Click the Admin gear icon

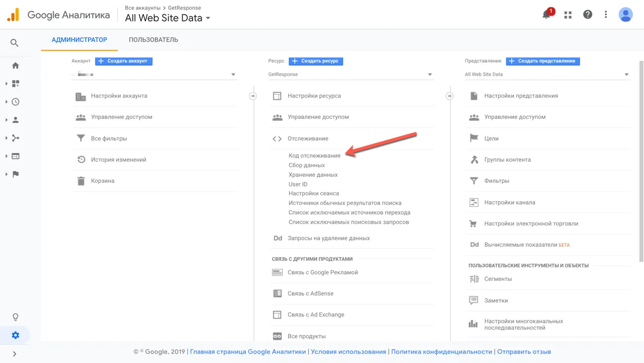pyautogui.click(x=16, y=335)
